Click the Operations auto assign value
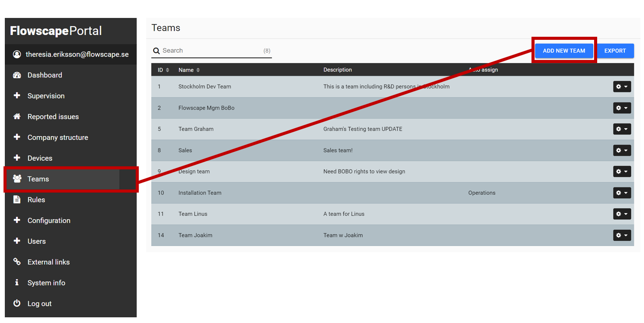 tap(482, 193)
